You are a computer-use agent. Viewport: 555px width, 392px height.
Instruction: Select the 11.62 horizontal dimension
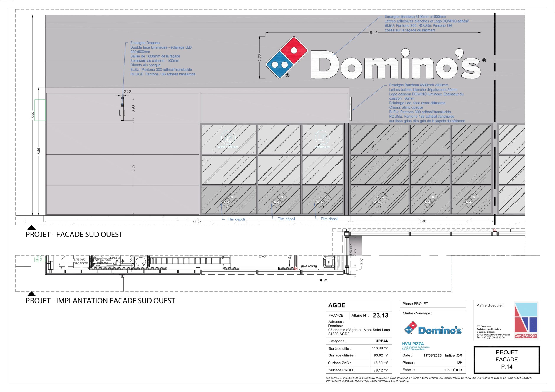tap(197, 221)
